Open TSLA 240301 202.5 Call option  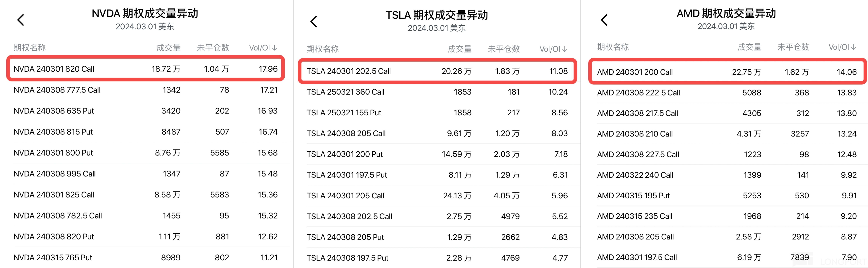pos(437,71)
